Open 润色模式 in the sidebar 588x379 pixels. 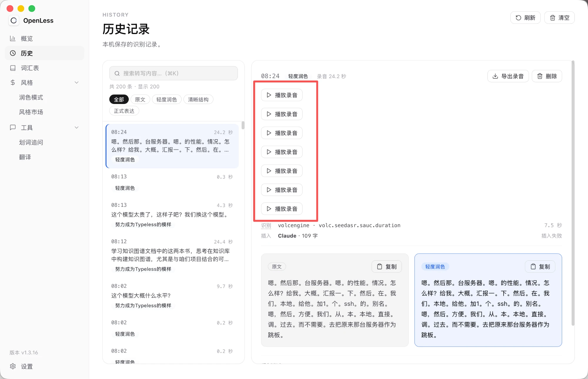coord(31,97)
